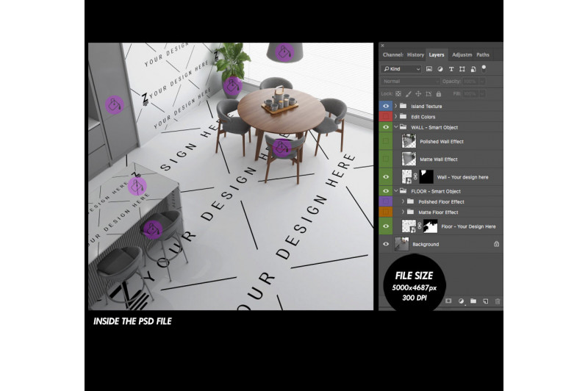This screenshot has height=391, width=588.
Task: Click the pixel layer filter icon
Action: pyautogui.click(x=429, y=68)
